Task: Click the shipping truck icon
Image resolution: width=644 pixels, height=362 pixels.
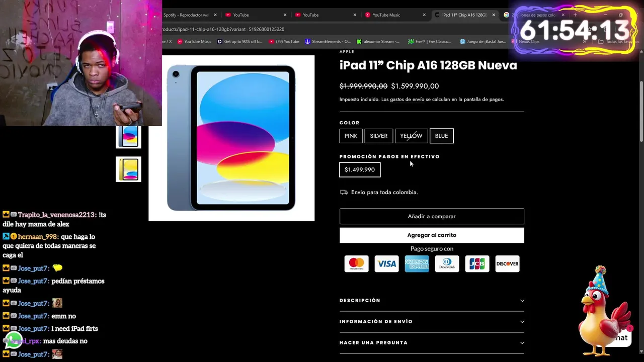Action: [344, 192]
